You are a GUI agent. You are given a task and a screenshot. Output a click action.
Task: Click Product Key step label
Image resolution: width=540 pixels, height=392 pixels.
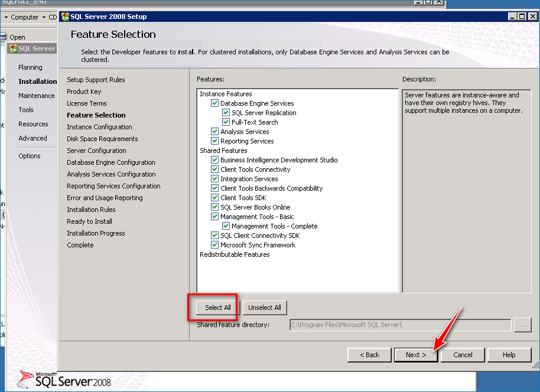(x=84, y=92)
